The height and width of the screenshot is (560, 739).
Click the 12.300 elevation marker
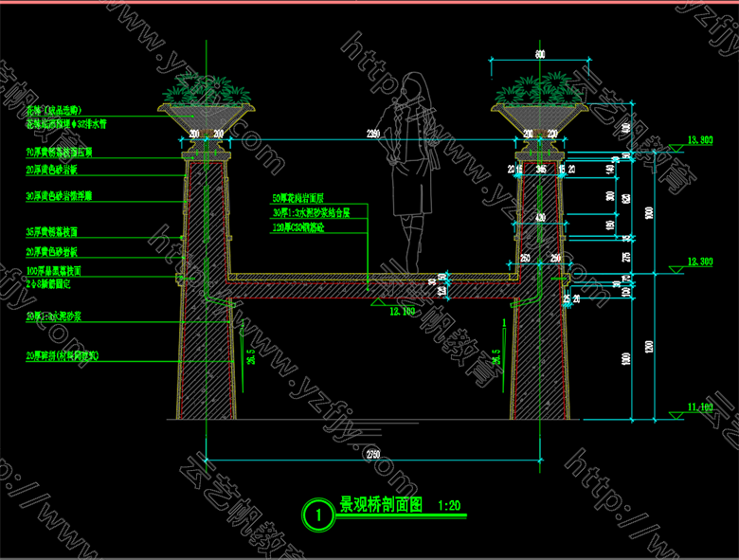coord(700,262)
